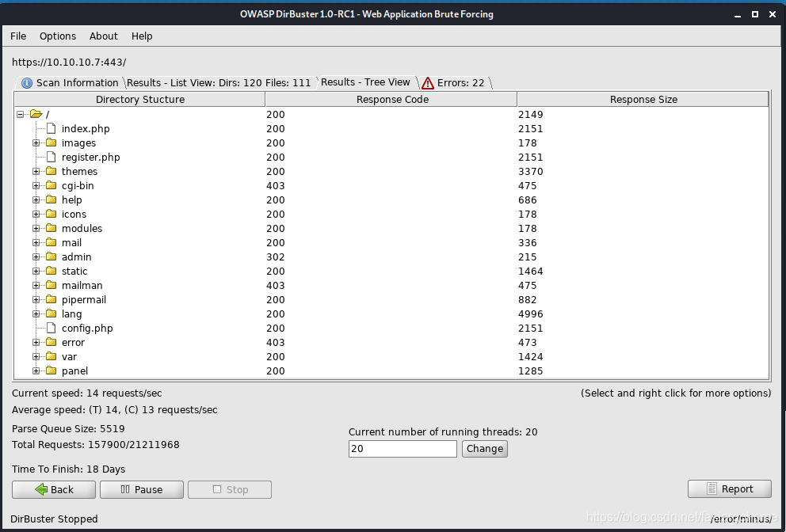Apply thread count with Change button
Image resolution: width=786 pixels, height=532 pixels.
(485, 448)
